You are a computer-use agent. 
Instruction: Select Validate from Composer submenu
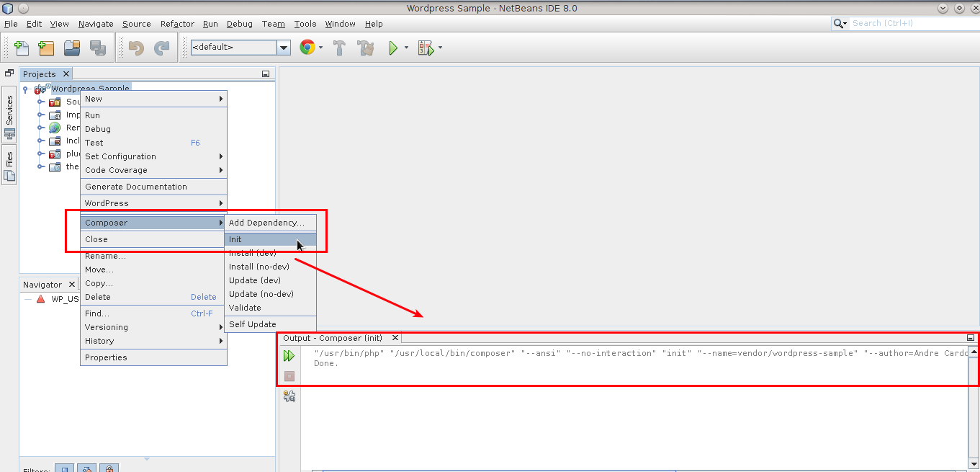point(270,308)
